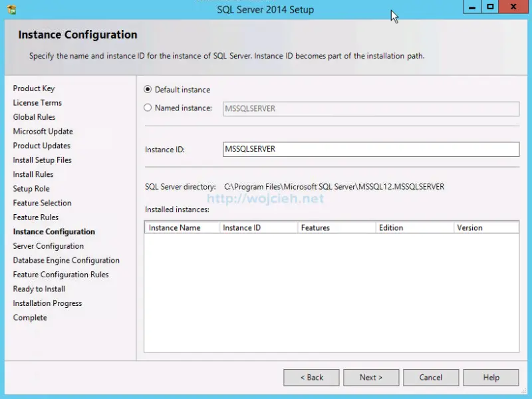Go back using the Back button
Screen dimensions: 532x399
pos(311,377)
